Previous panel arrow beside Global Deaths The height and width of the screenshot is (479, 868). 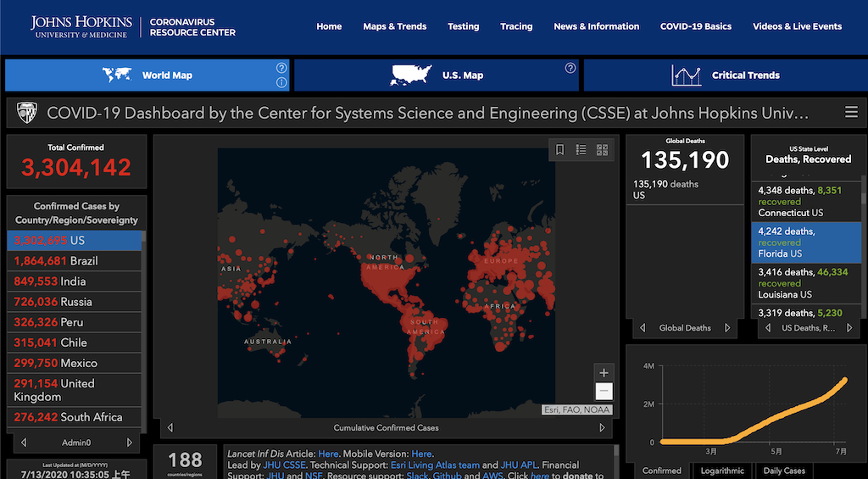(643, 328)
